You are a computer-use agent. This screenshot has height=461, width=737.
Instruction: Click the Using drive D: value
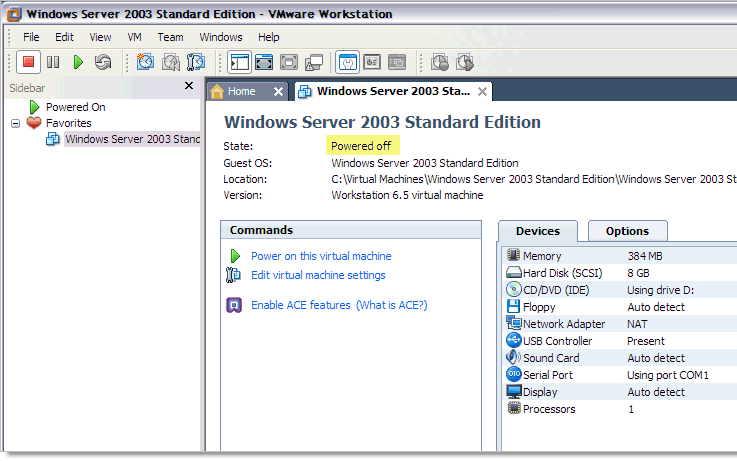pos(660,290)
